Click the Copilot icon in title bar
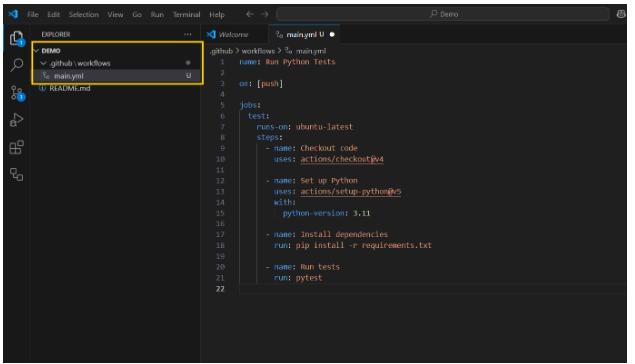635x364 pixels. (621, 14)
